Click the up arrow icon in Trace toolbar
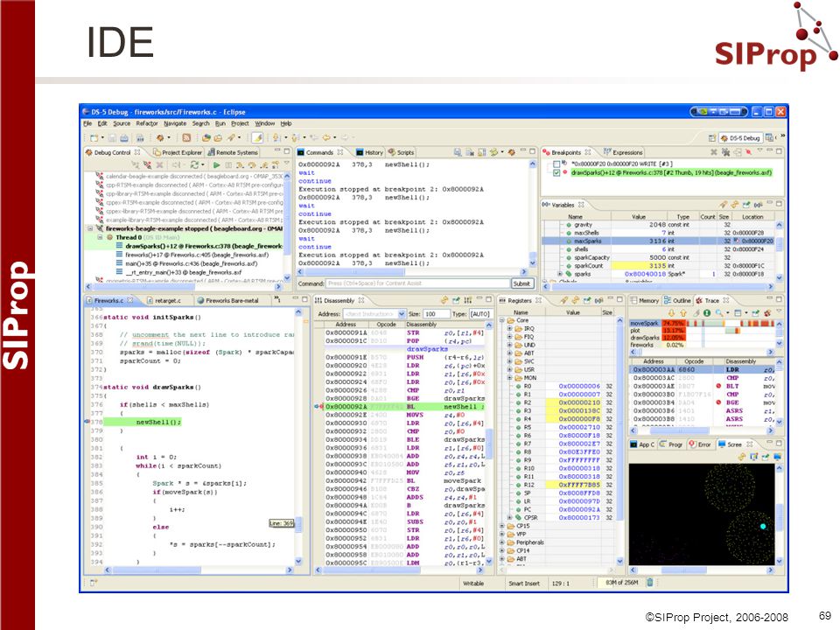The image size is (840, 630). click(683, 313)
